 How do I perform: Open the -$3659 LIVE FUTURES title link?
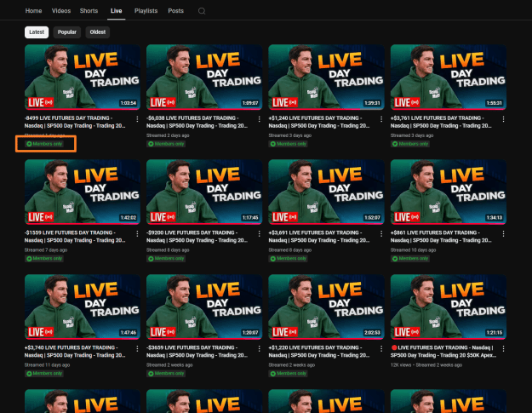click(197, 352)
